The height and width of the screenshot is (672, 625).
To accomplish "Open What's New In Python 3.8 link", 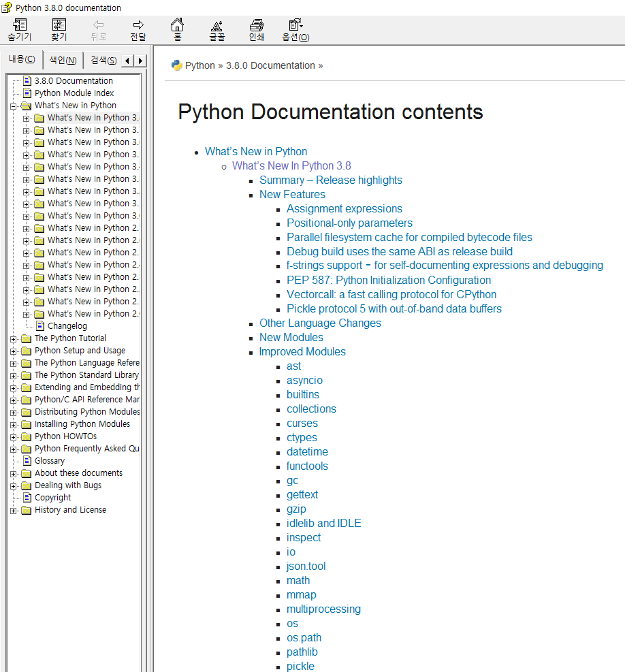I will (x=291, y=166).
